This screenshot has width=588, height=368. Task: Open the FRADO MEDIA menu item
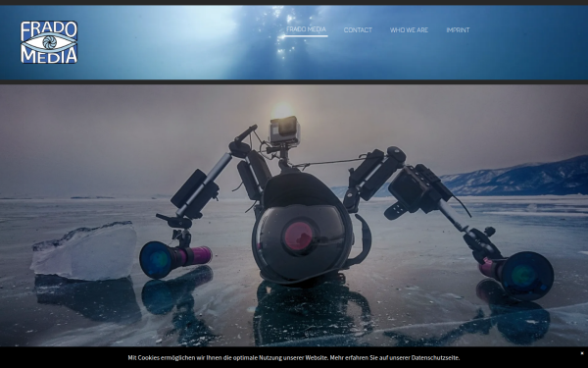pos(306,29)
